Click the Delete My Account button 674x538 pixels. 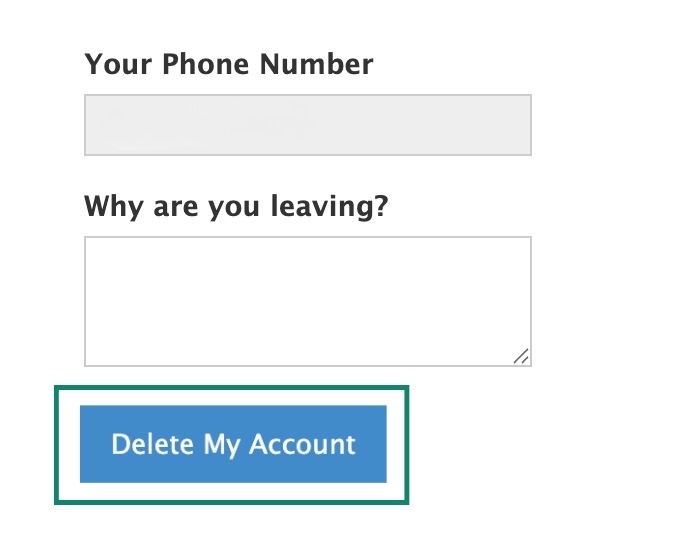point(233,444)
